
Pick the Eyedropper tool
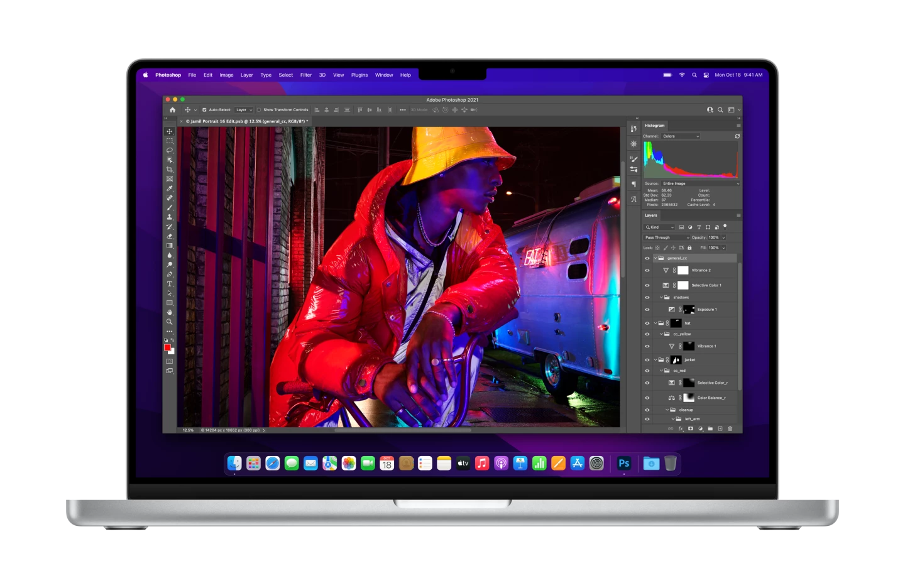[x=170, y=188]
